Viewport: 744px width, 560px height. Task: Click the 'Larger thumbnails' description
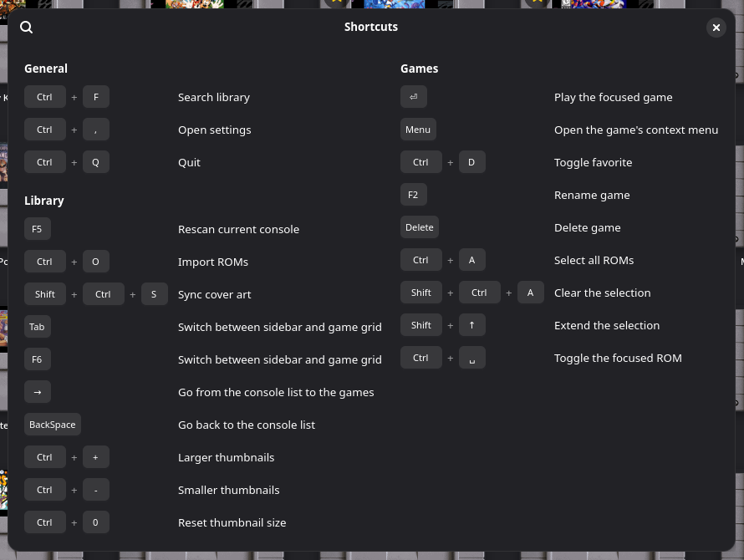pos(227,457)
